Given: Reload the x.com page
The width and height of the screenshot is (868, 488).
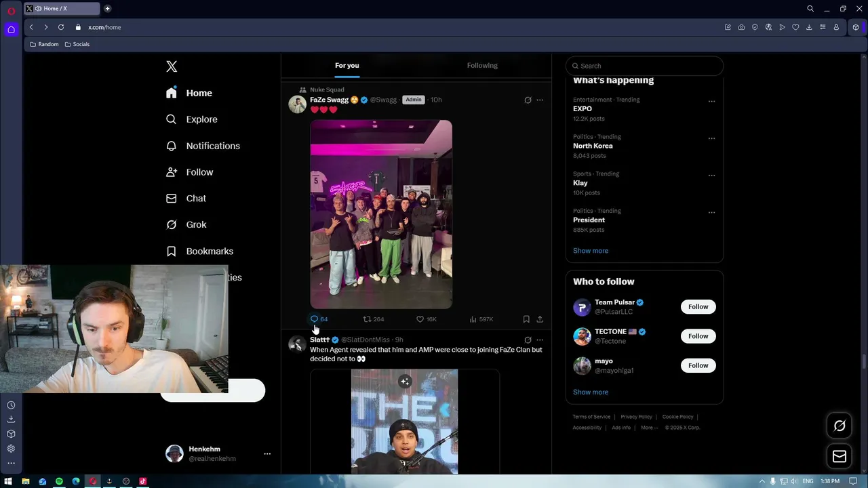Looking at the screenshot, I should coord(61,27).
